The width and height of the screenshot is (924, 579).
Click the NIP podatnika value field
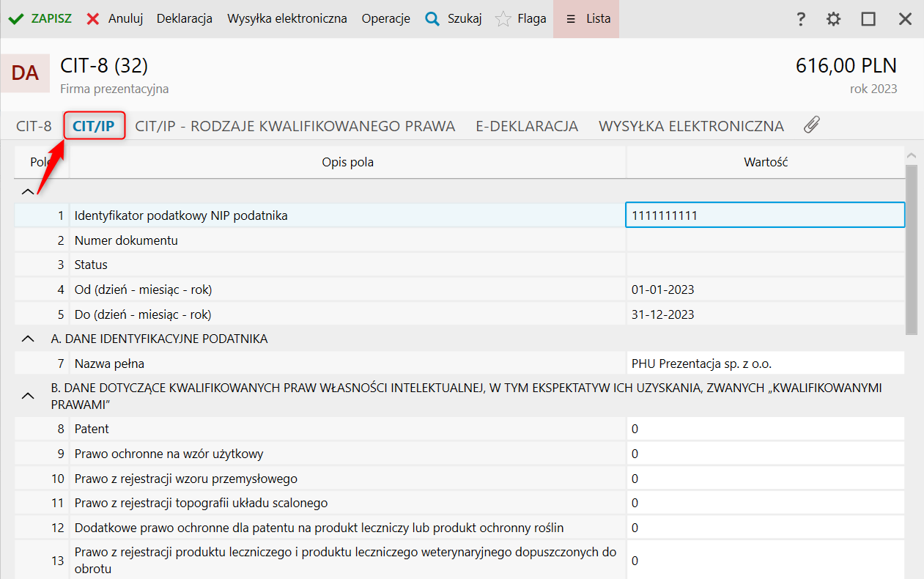pyautogui.click(x=765, y=215)
